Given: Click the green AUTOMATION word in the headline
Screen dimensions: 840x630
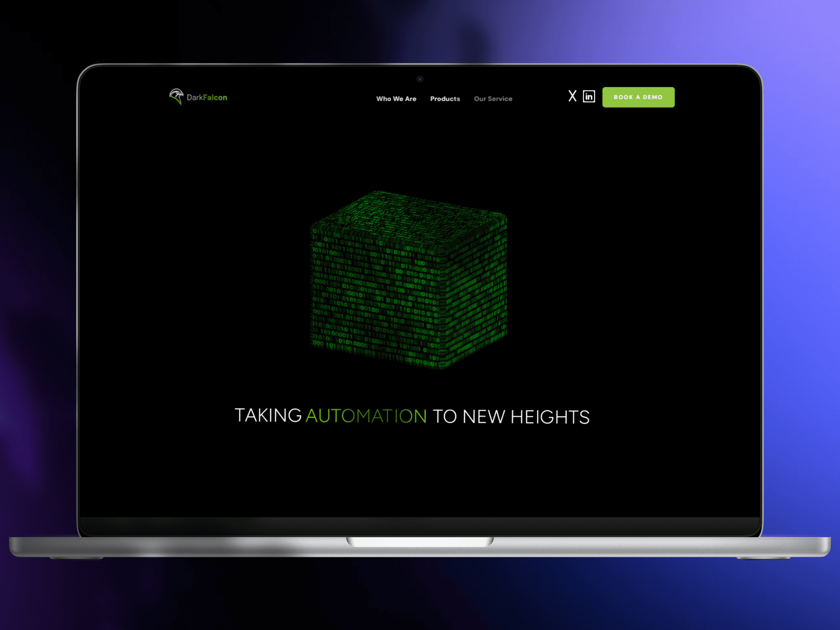Looking at the screenshot, I should click(366, 416).
